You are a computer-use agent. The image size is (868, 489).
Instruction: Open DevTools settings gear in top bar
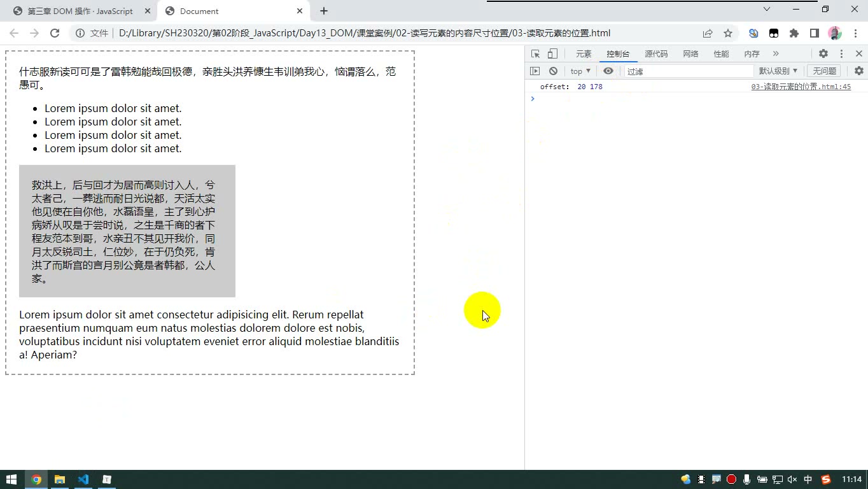[823, 54]
